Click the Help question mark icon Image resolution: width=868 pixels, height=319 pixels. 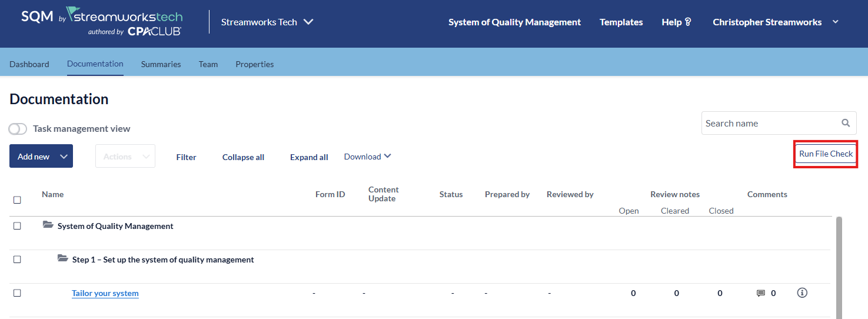coord(688,22)
